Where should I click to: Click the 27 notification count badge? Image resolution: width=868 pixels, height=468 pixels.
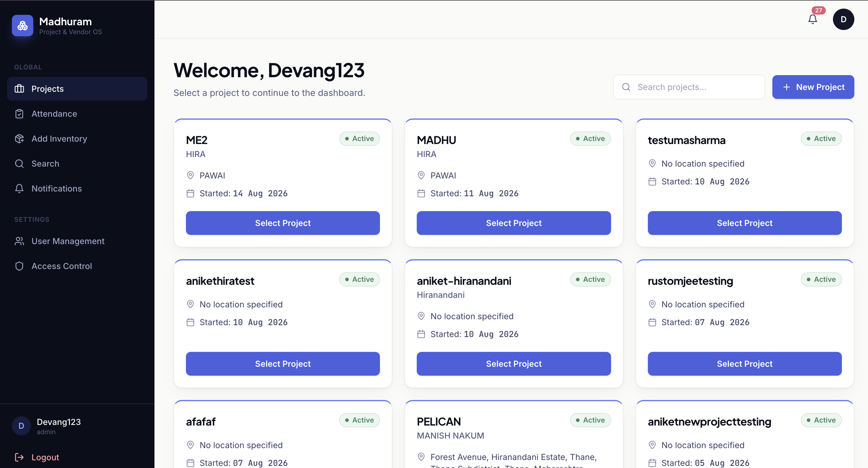[x=818, y=10]
